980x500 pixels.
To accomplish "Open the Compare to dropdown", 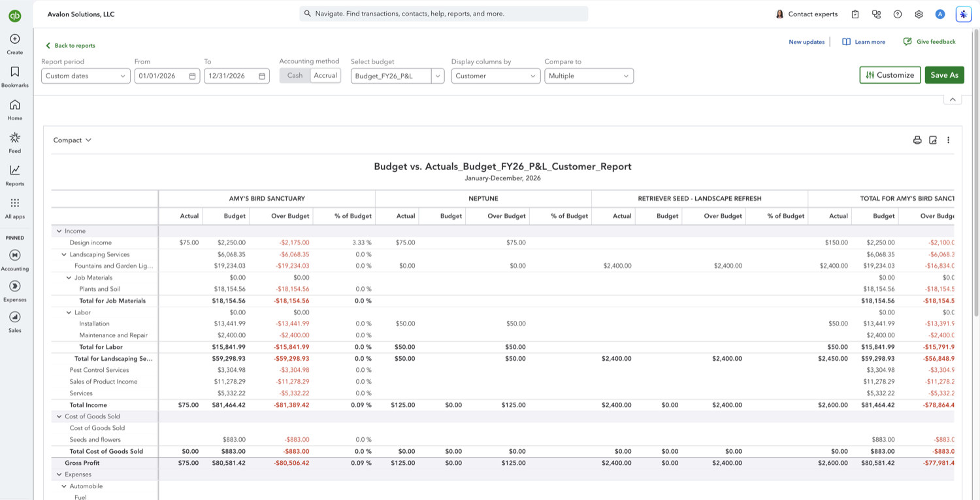I will (589, 76).
